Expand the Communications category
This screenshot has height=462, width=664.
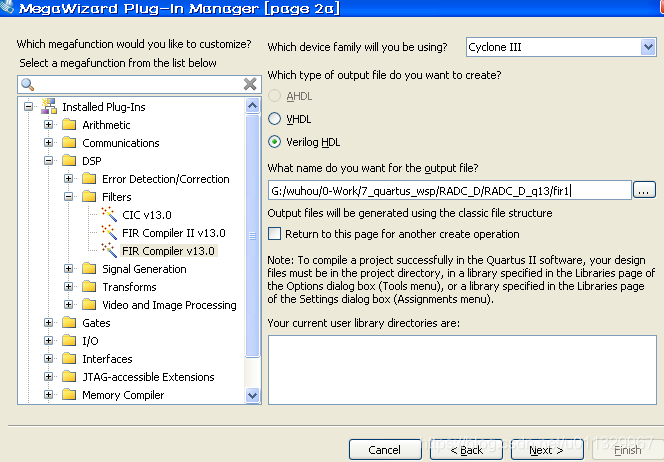point(48,142)
